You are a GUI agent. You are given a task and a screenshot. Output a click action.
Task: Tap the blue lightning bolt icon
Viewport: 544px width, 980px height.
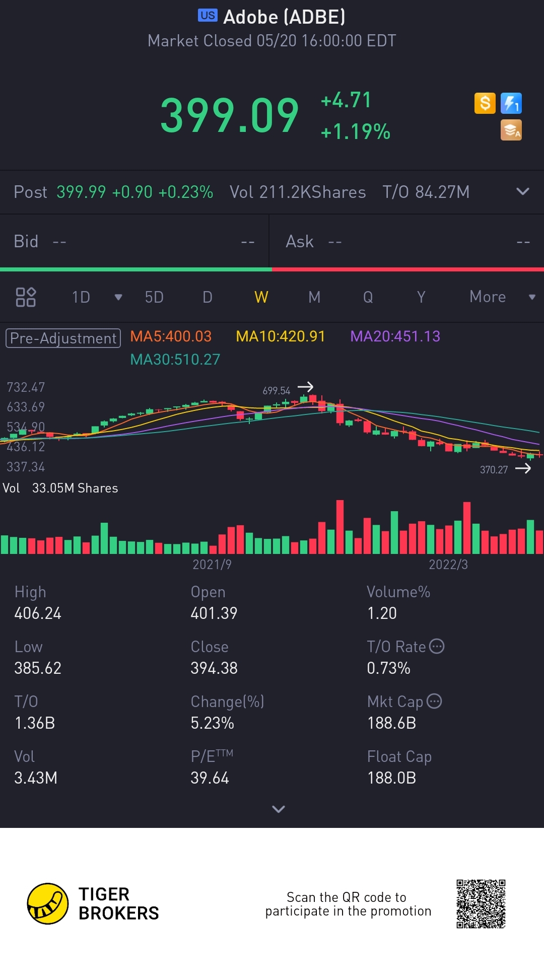coord(511,103)
